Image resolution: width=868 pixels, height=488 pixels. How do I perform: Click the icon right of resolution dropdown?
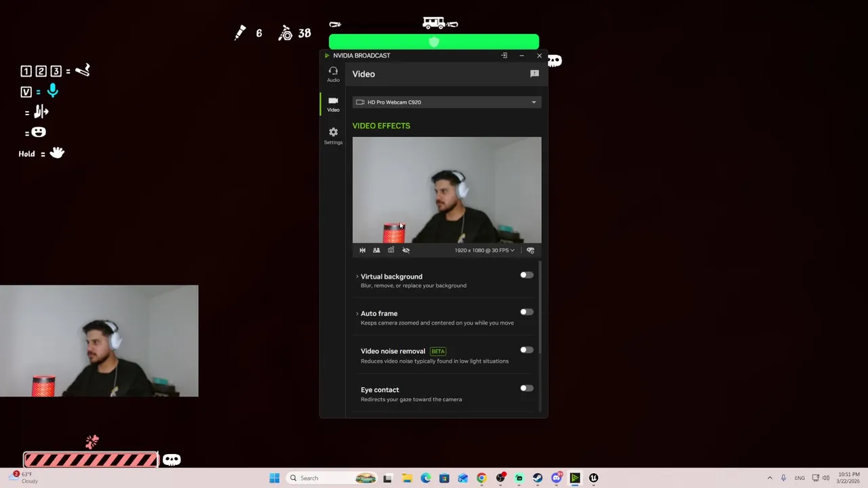[530, 250]
